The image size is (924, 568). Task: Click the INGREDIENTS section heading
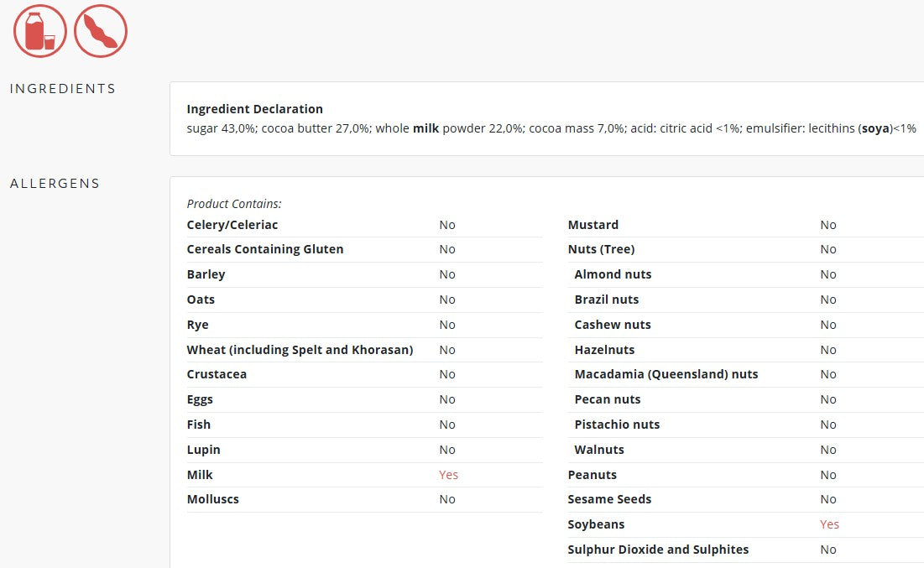[x=63, y=89]
